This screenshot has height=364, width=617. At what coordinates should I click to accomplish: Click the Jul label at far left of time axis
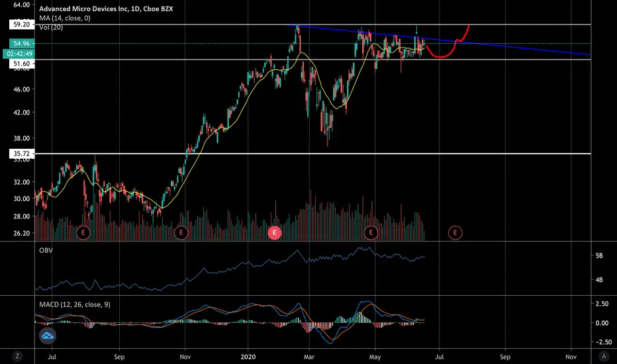(52, 357)
